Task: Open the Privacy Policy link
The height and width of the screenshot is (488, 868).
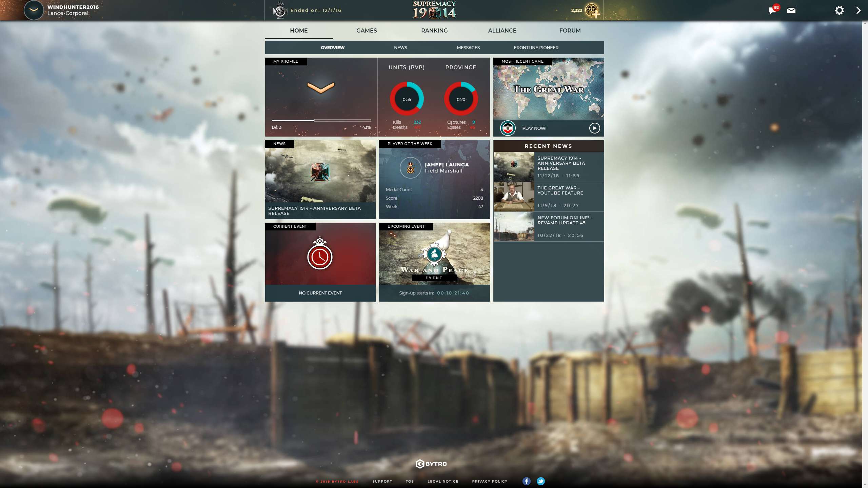Action: pyautogui.click(x=490, y=481)
